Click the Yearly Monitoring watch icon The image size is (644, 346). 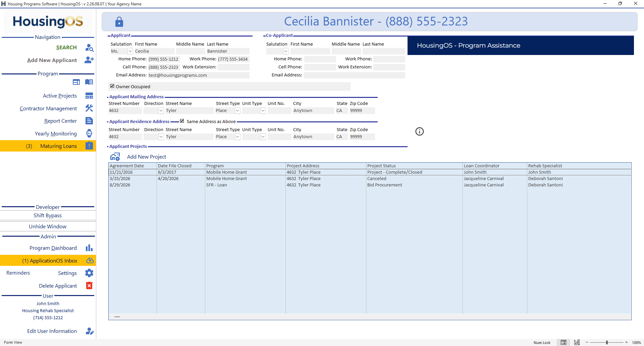[89, 133]
